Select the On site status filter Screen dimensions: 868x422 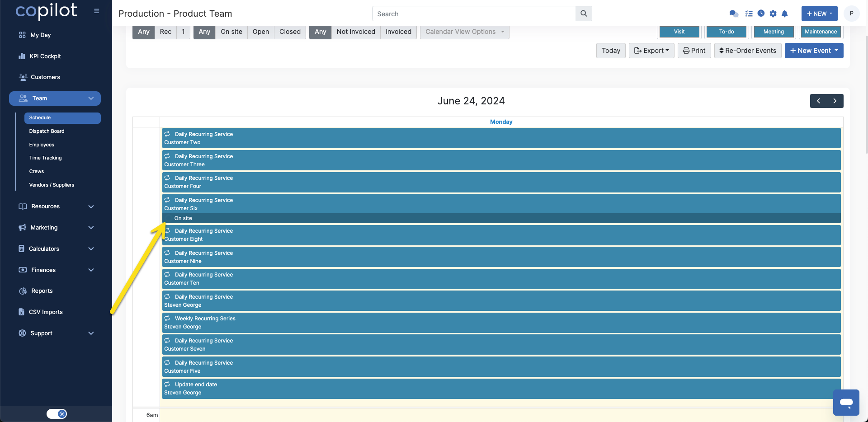tap(231, 32)
